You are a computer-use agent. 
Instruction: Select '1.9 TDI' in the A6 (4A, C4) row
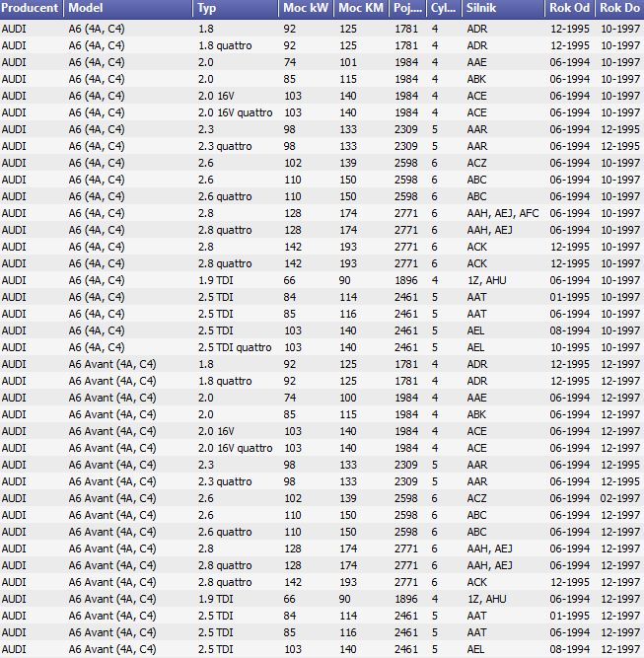click(x=216, y=280)
